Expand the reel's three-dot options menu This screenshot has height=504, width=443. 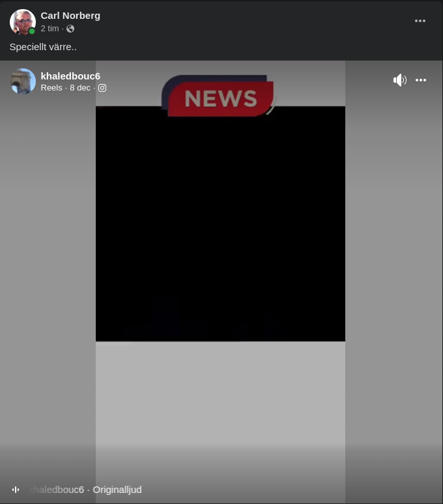(x=421, y=80)
